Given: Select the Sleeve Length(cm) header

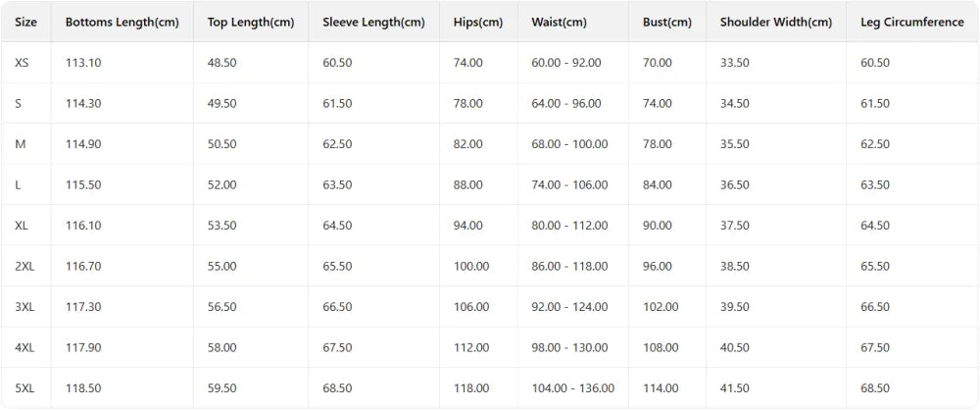Looking at the screenshot, I should click(373, 22).
